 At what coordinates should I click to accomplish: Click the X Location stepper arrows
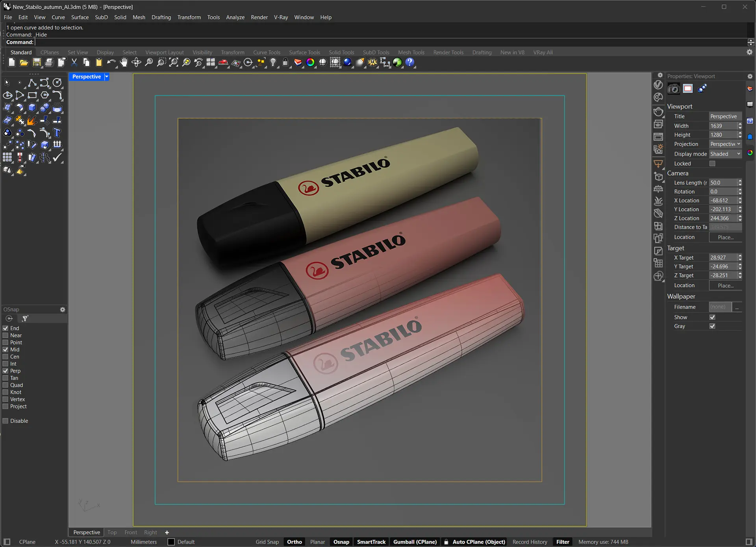click(740, 201)
